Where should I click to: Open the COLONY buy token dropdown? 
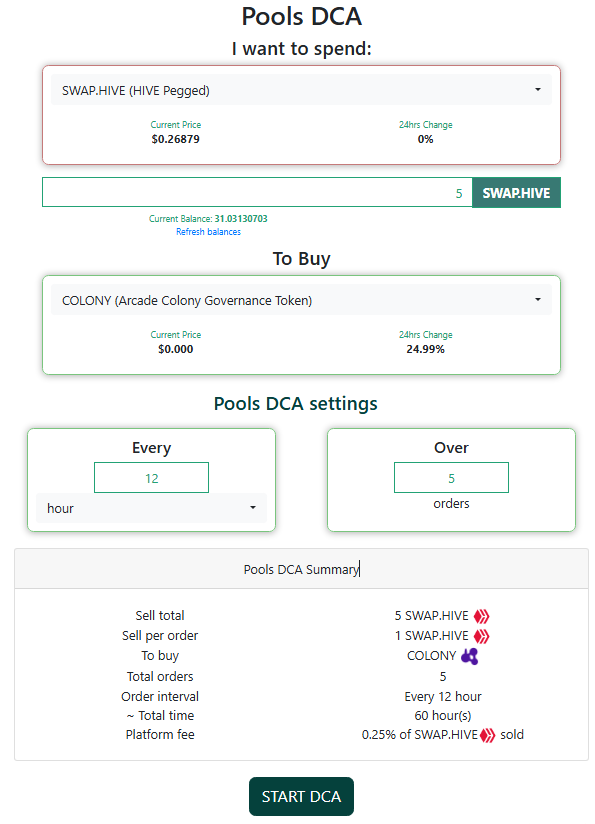point(301,300)
